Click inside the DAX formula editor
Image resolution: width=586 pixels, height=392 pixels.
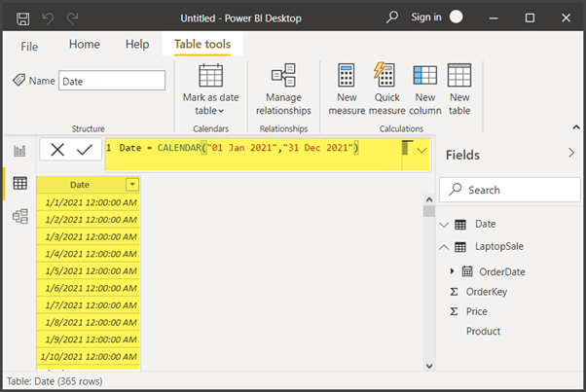tap(253, 155)
